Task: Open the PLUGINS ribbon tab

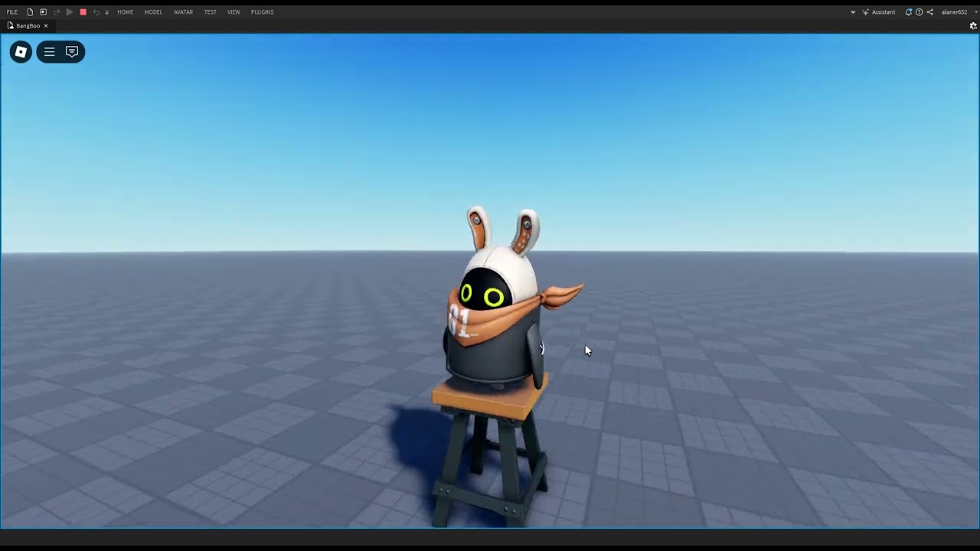Action: 262,12
